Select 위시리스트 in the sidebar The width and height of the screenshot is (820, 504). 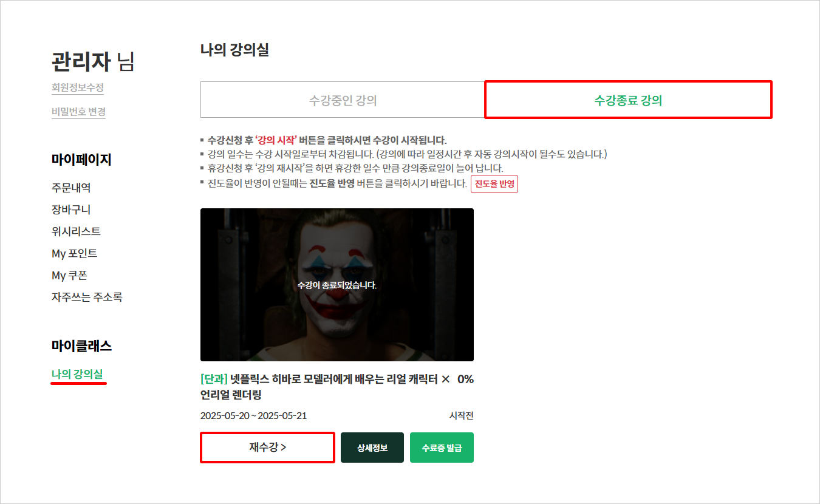click(76, 231)
